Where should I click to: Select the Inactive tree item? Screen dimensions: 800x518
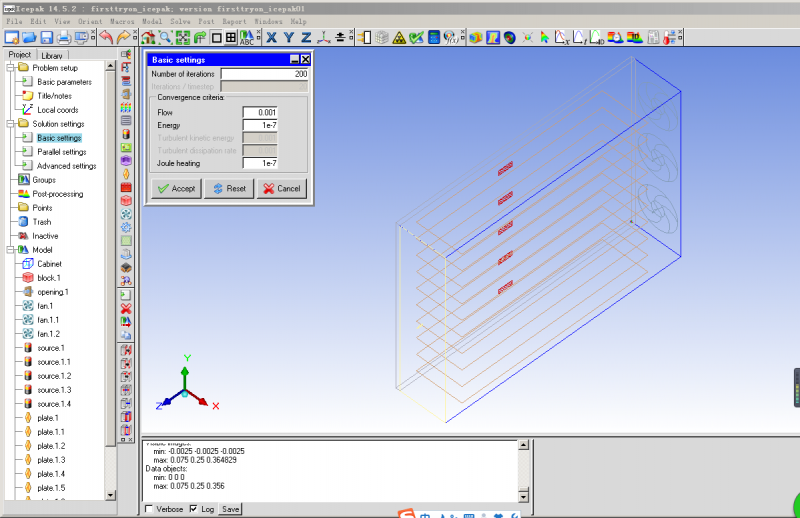[x=45, y=236]
